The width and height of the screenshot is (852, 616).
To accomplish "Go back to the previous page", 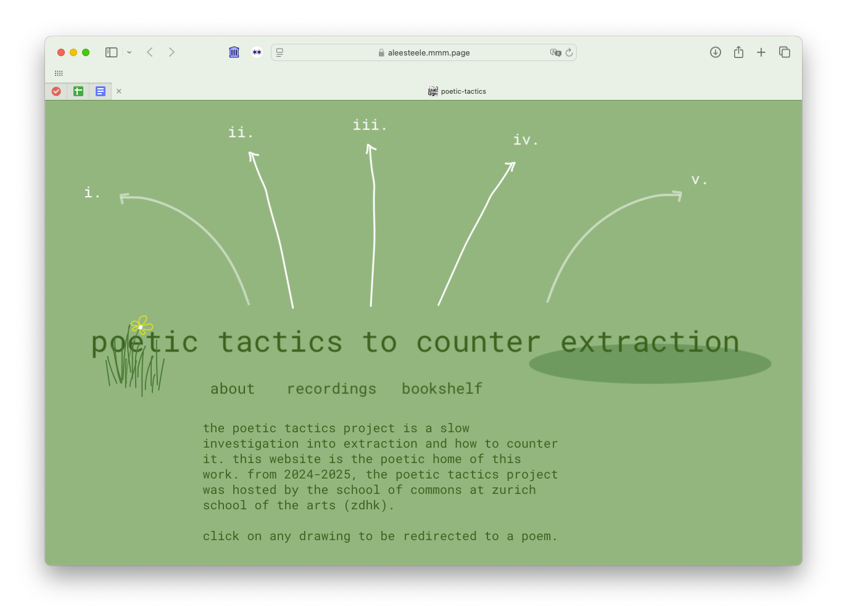I will pyautogui.click(x=150, y=52).
